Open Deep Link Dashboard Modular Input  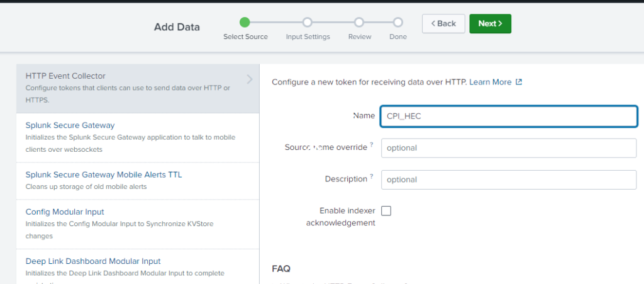tap(93, 261)
